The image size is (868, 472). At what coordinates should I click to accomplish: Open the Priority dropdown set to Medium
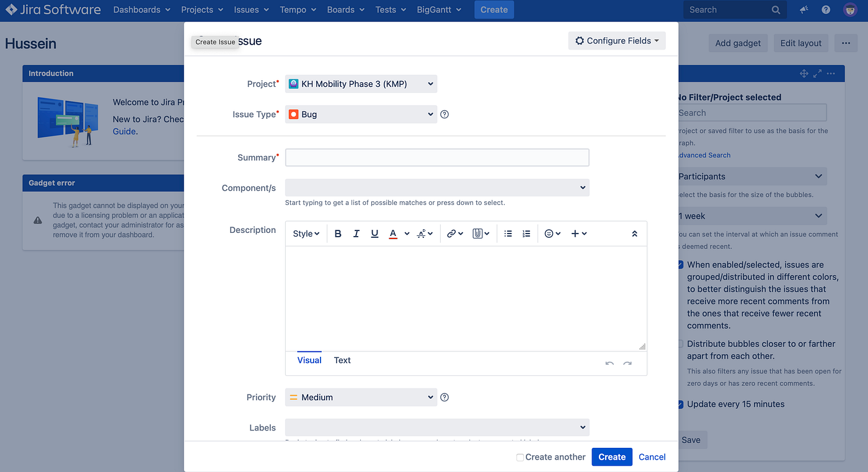pos(361,397)
